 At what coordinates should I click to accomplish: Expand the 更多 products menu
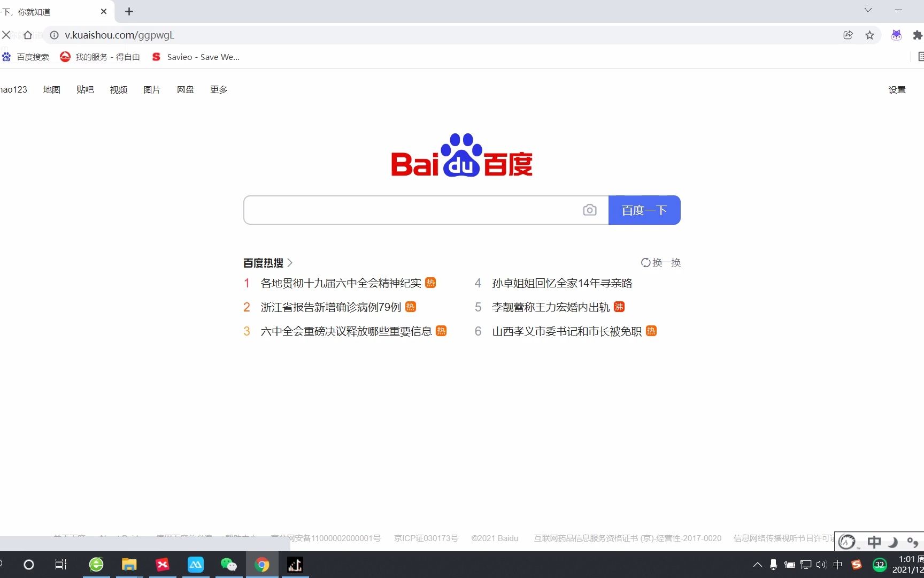pyautogui.click(x=219, y=89)
